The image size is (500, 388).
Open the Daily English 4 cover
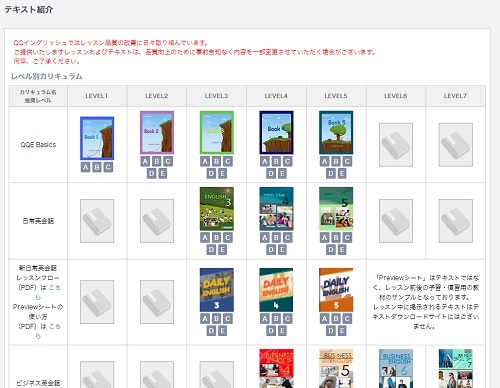(276, 290)
